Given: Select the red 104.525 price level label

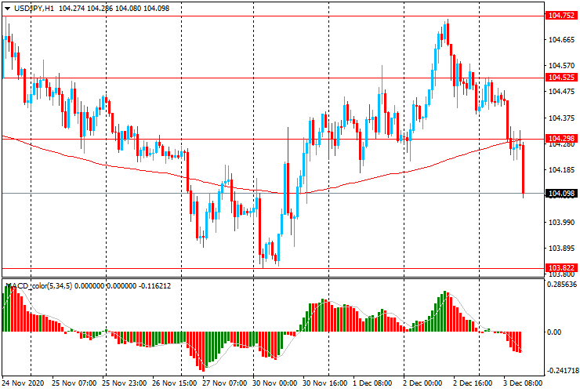Looking at the screenshot, I should [562, 78].
